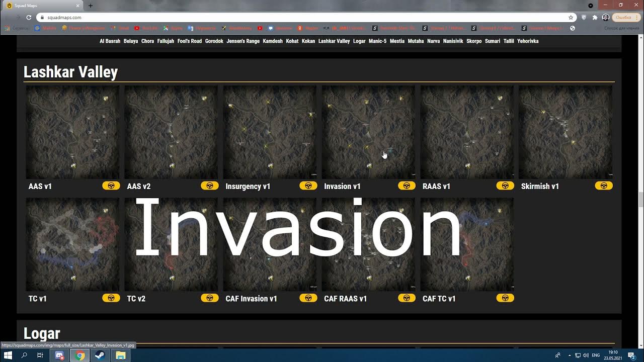Go to Jensen's Range section link
The width and height of the screenshot is (644, 362).
click(x=243, y=41)
